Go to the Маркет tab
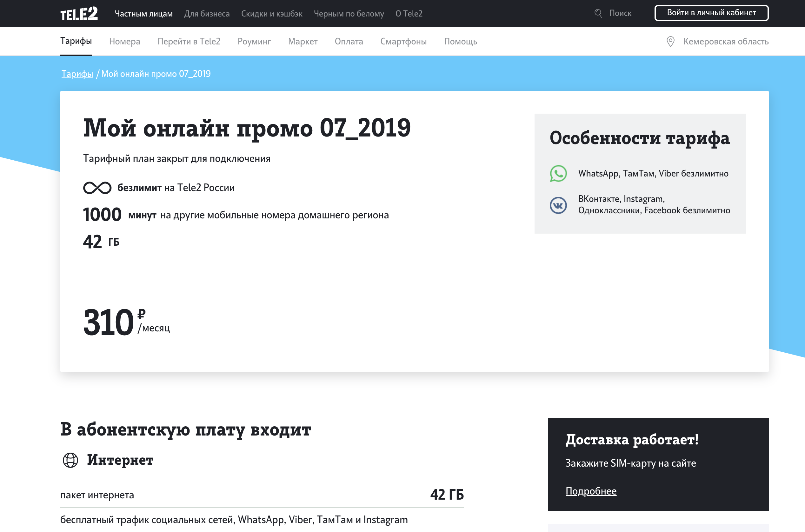Viewport: 805px width, 532px height. click(x=303, y=41)
